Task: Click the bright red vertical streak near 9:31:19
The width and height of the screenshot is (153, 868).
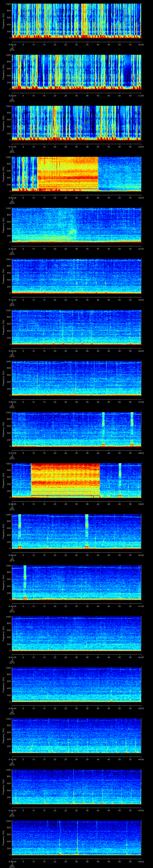Action: (x=54, y=122)
